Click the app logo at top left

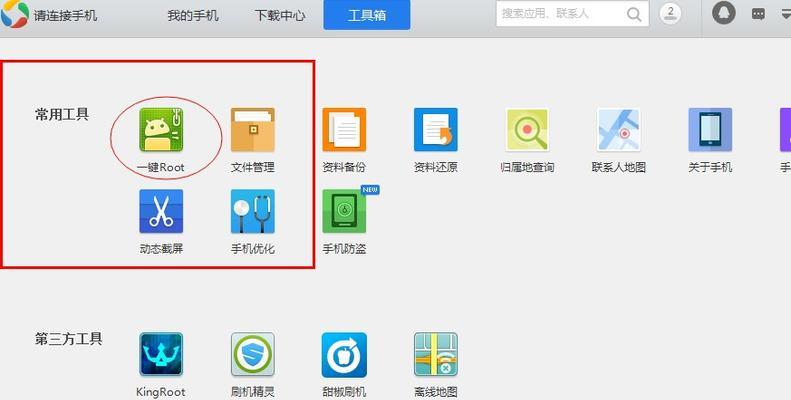coord(15,14)
